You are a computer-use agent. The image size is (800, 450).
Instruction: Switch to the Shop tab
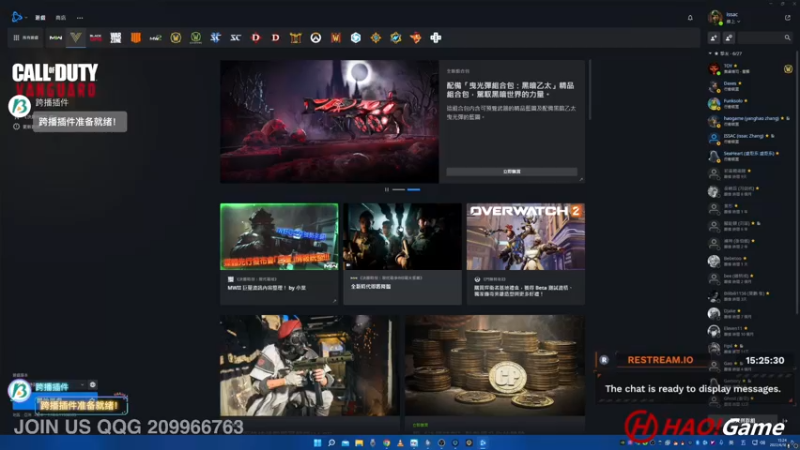click(61, 18)
